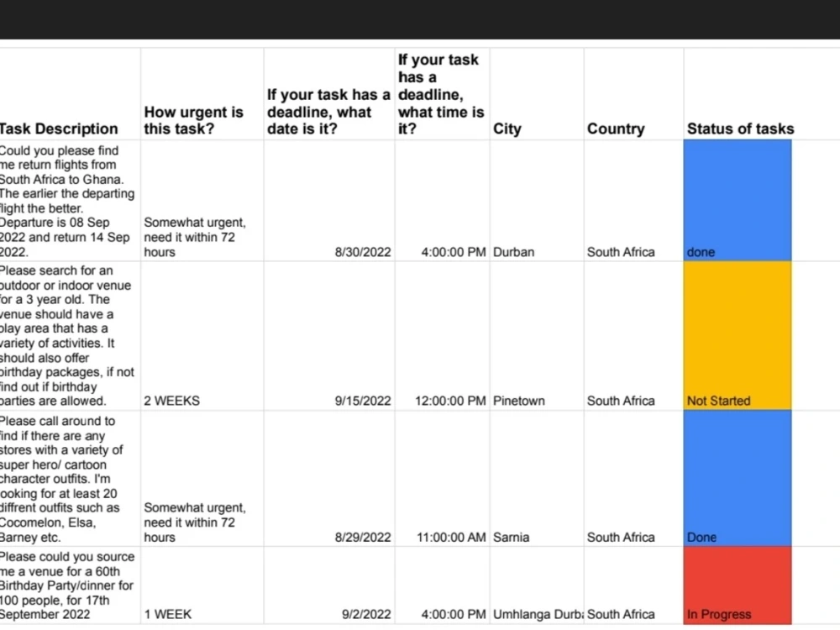Select South Africa cell in the Pinetown row

click(x=633, y=336)
